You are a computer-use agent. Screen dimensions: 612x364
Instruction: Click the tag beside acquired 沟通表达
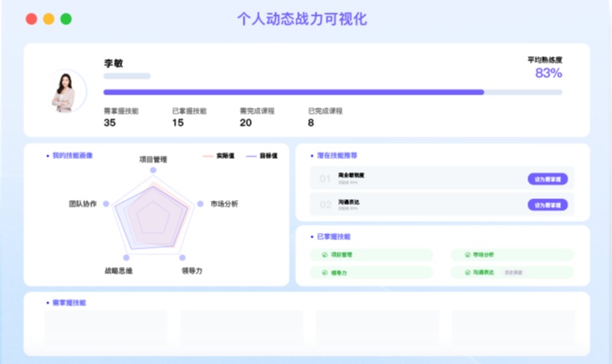tap(513, 272)
